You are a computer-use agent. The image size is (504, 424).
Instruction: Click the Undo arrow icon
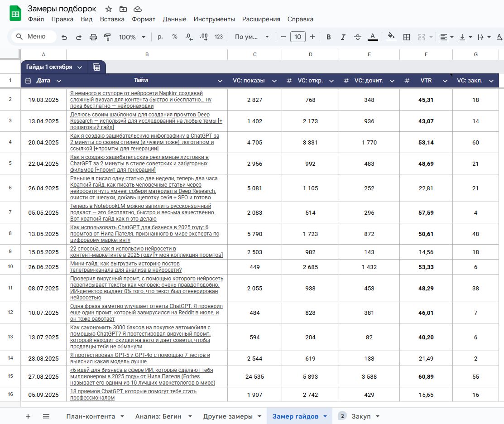click(64, 37)
